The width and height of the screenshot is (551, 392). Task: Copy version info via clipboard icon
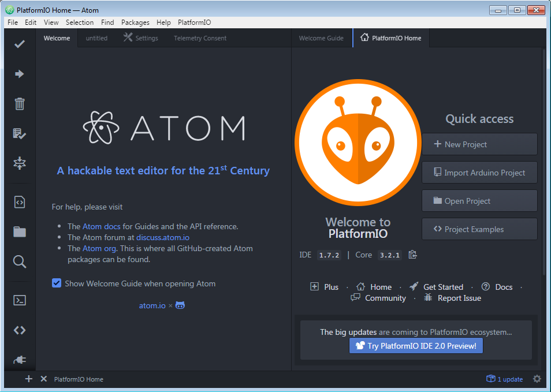412,254
